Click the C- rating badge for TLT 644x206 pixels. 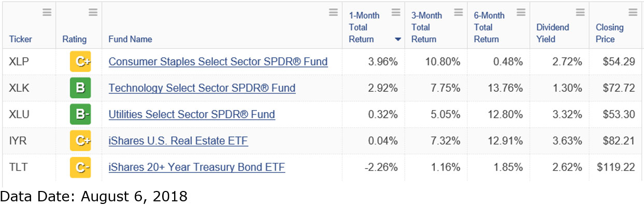click(80, 167)
